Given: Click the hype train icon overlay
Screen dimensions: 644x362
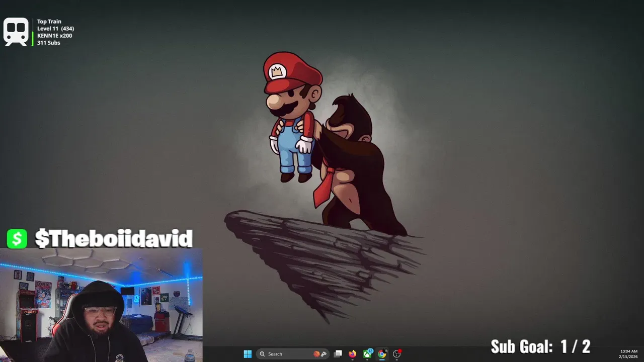Looking at the screenshot, I should pyautogui.click(x=16, y=32).
